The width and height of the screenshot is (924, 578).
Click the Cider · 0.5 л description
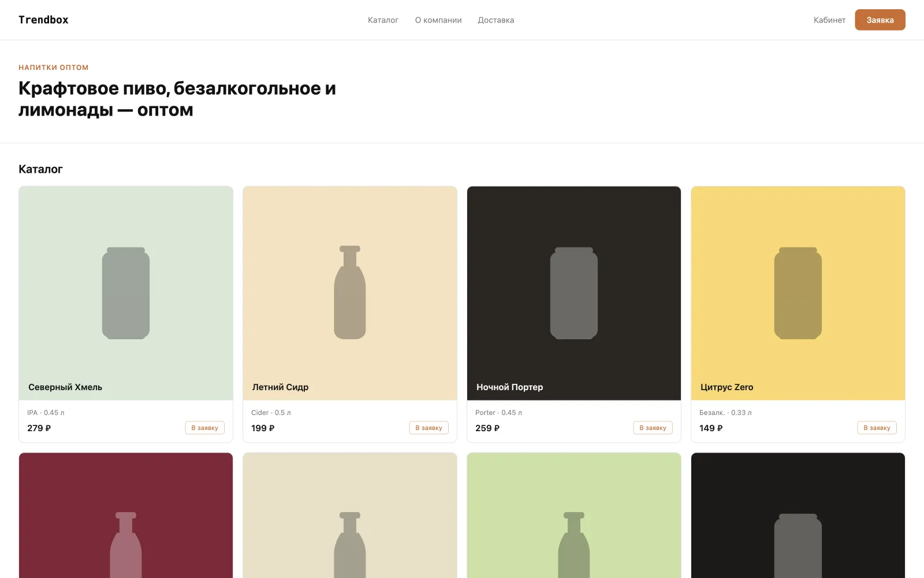click(x=271, y=413)
